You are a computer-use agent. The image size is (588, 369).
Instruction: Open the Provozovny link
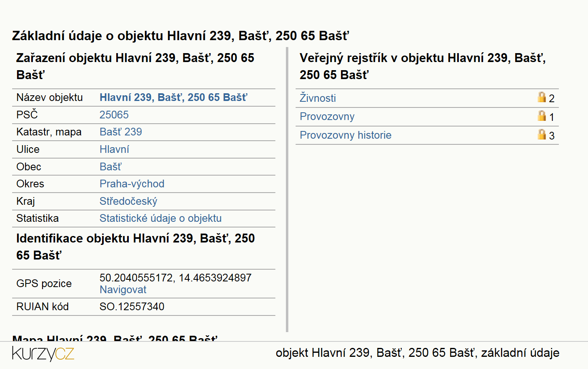click(x=327, y=116)
